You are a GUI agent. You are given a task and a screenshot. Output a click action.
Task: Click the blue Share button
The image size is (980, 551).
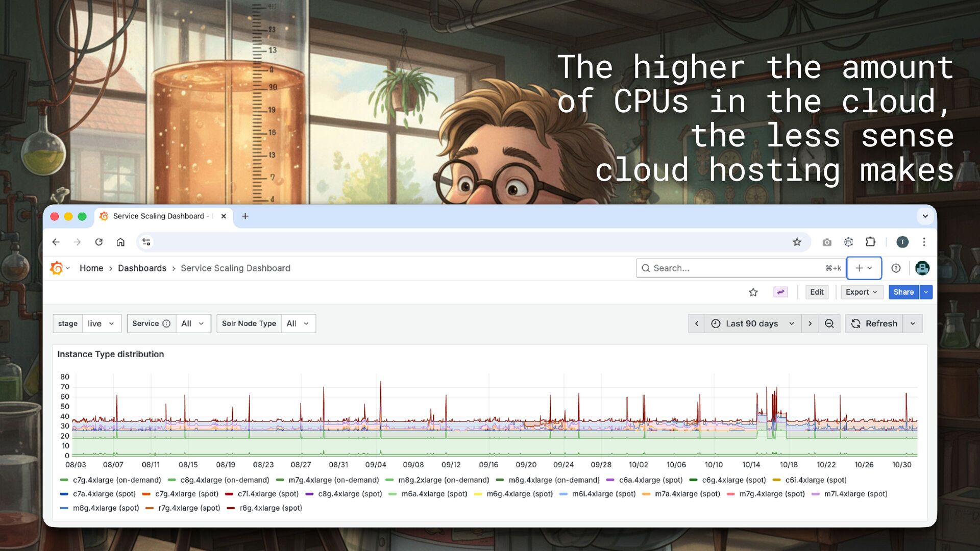(x=903, y=292)
